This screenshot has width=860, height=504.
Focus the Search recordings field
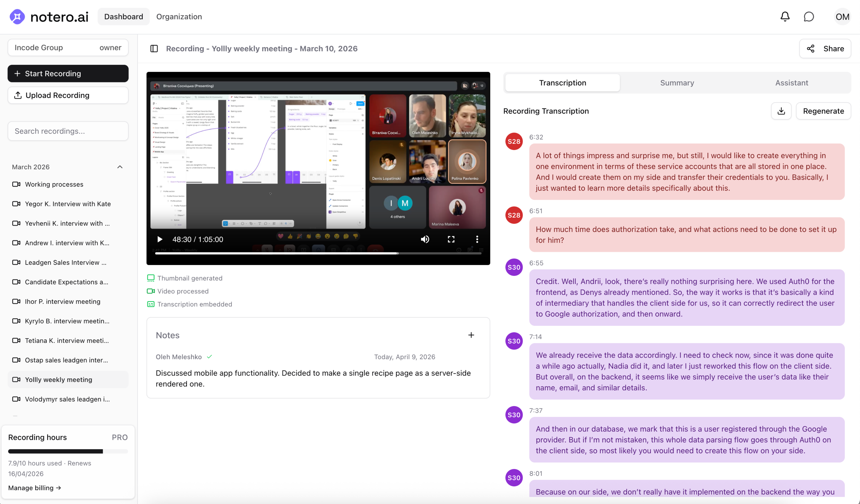pyautogui.click(x=68, y=131)
